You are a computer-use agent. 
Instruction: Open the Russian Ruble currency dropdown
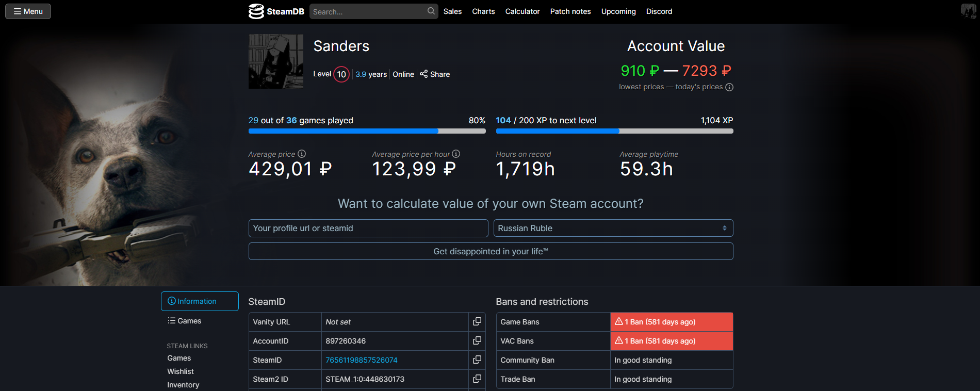[613, 228]
